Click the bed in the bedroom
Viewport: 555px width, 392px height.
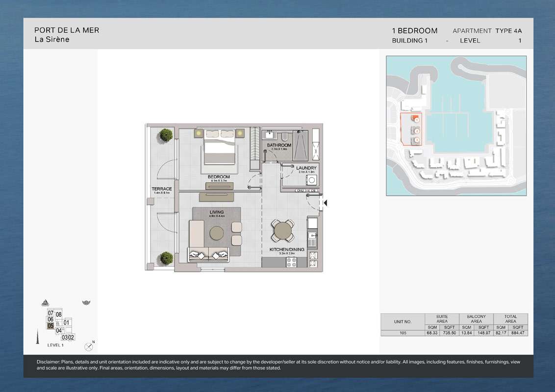pyautogui.click(x=220, y=146)
